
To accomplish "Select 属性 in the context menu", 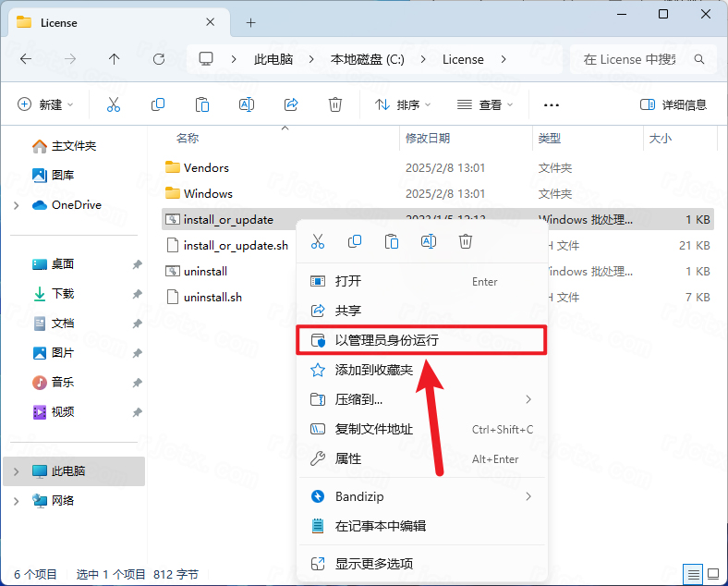I will point(421,458).
